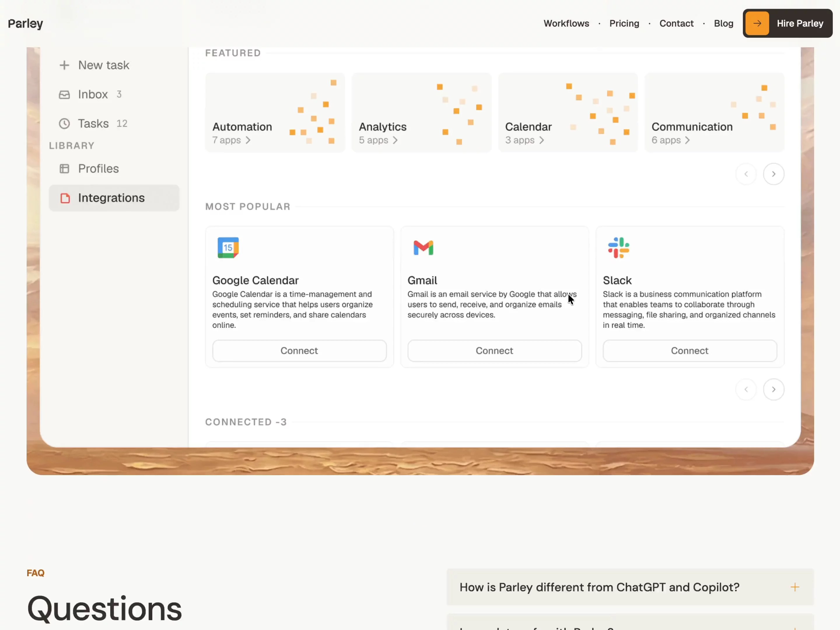
Task: Show previous Most Popular apps
Action: 746,389
